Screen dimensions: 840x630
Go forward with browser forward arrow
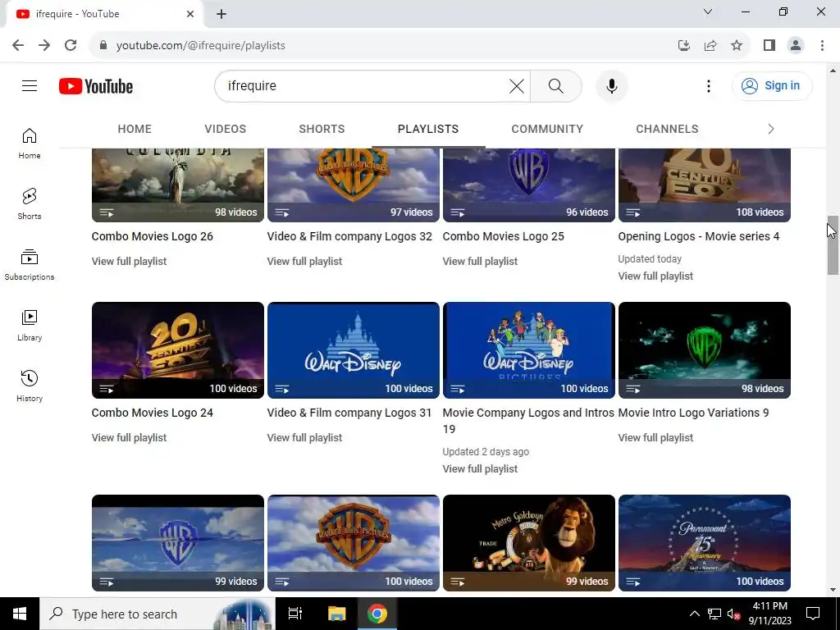tap(44, 45)
